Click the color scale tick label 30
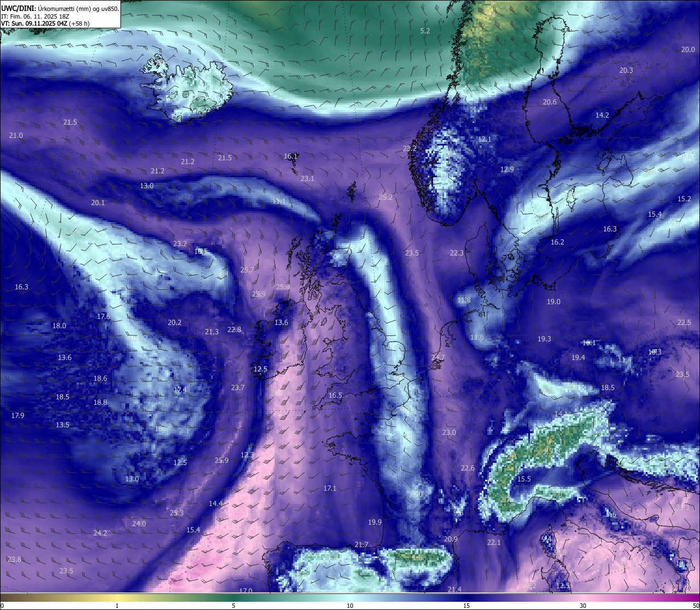The image size is (700, 610). pyautogui.click(x=583, y=606)
